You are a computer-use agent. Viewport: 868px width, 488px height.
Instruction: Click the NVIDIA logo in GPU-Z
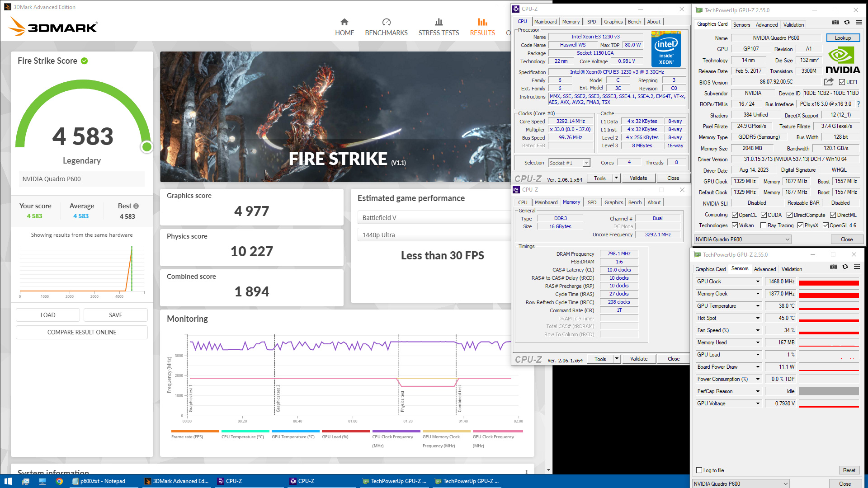tap(843, 61)
